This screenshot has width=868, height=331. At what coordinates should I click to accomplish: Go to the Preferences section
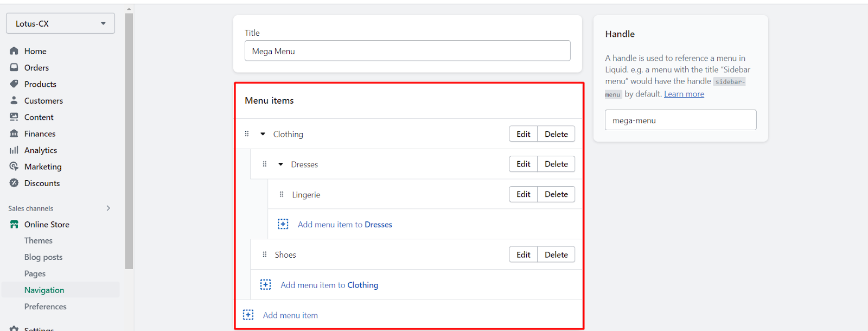click(x=46, y=307)
